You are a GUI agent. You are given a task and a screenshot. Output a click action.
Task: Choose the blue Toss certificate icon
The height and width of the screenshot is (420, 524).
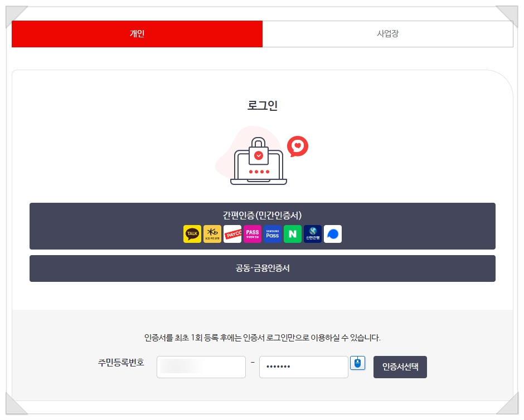coord(332,234)
